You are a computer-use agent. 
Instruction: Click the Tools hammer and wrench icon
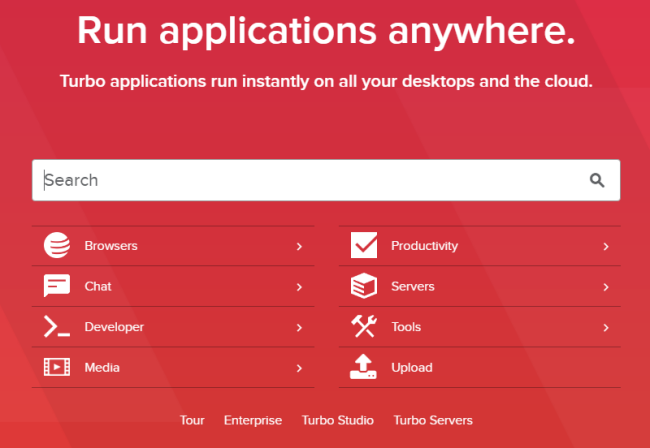coord(364,326)
